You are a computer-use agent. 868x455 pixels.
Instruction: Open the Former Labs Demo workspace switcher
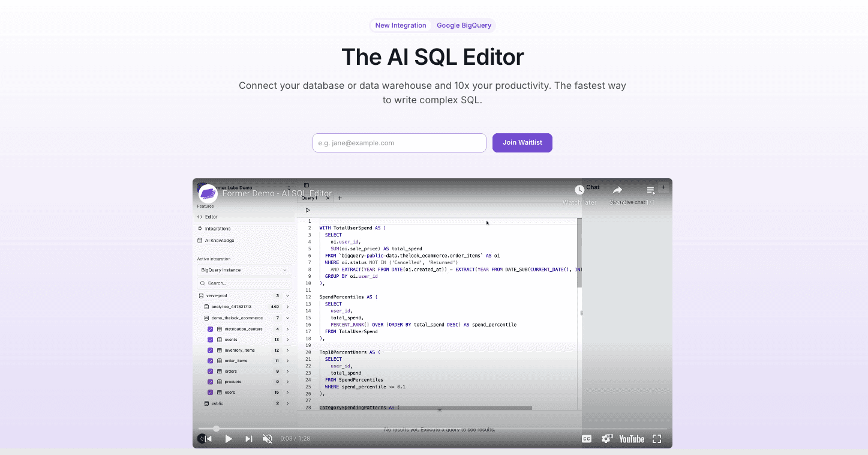pos(244,188)
